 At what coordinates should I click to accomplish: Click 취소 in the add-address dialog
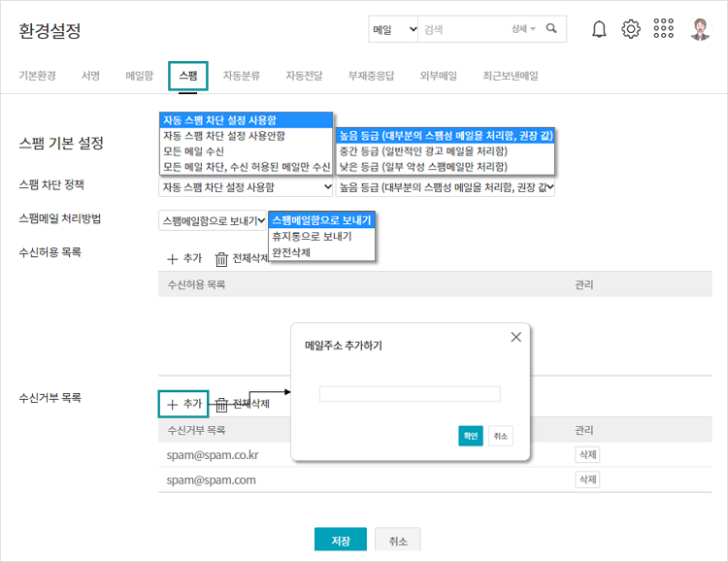(x=501, y=436)
